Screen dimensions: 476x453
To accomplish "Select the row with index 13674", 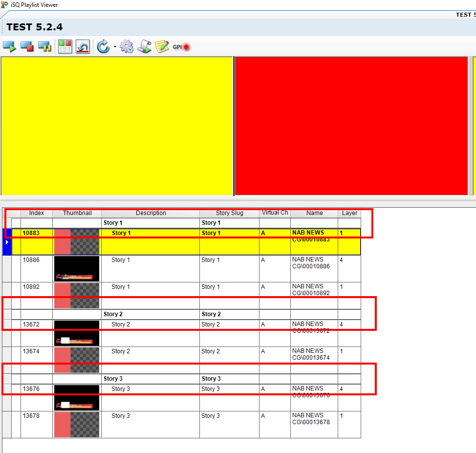I will tap(36, 351).
